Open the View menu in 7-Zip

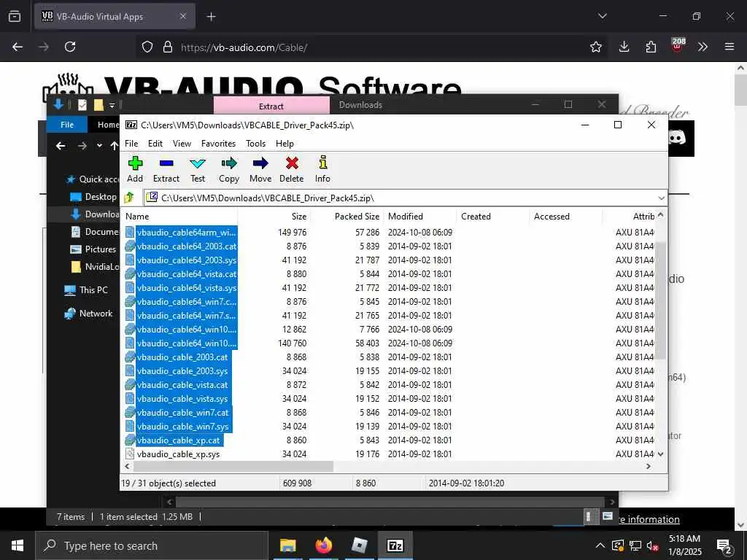click(182, 144)
